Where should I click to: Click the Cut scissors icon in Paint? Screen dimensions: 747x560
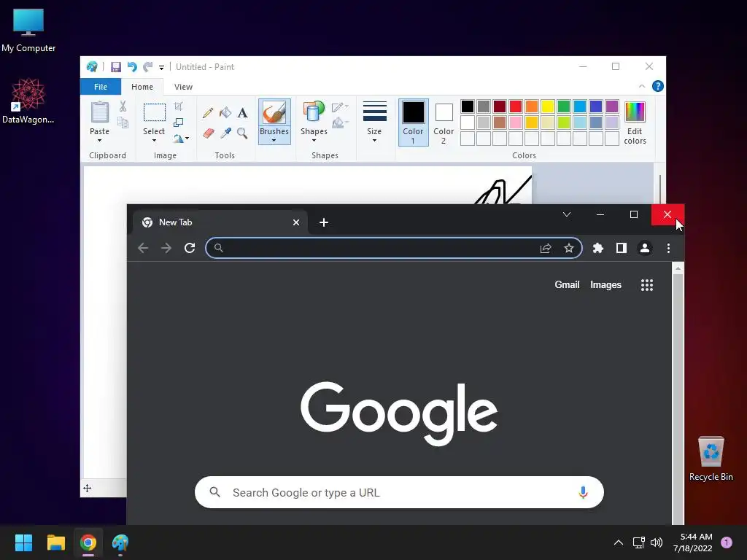click(x=123, y=106)
